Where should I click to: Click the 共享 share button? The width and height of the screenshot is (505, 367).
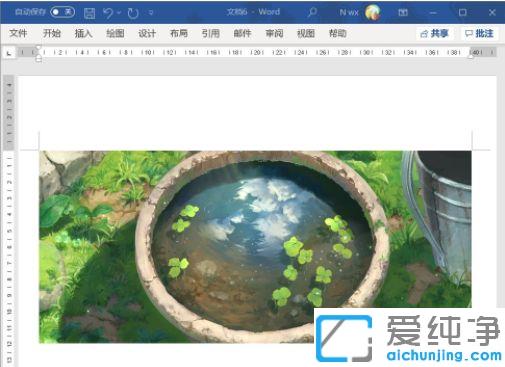pos(435,33)
